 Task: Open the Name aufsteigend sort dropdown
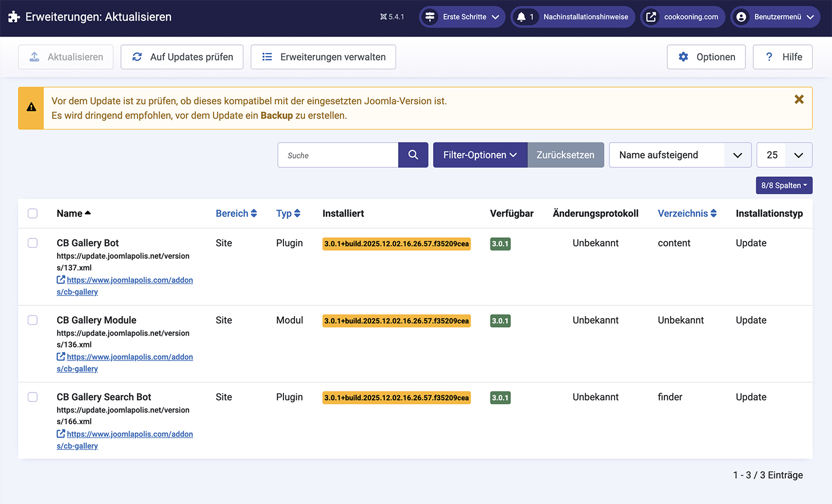click(x=679, y=155)
